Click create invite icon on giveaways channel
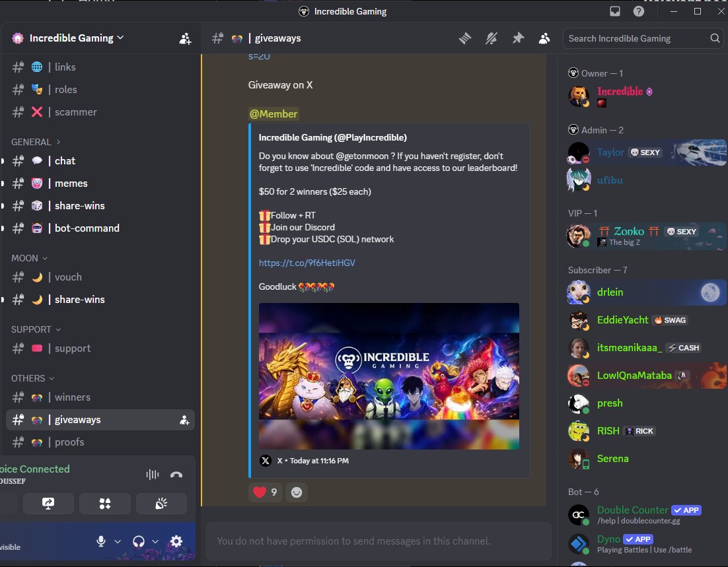The height and width of the screenshot is (567, 728). pos(184,420)
